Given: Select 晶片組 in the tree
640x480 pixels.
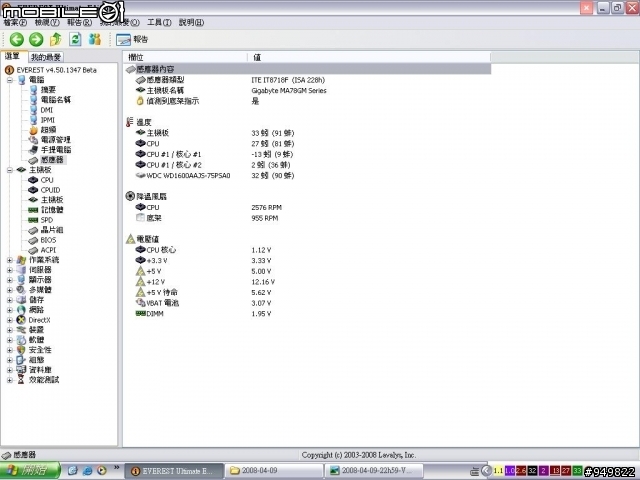Looking at the screenshot, I should [52, 230].
